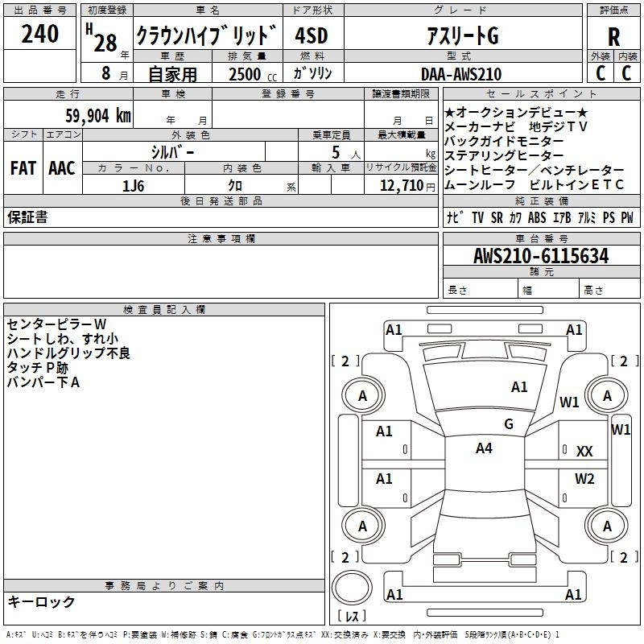Screen dimensions: 644x644
Task: Select the ナビ equipment code
Action: point(455,217)
